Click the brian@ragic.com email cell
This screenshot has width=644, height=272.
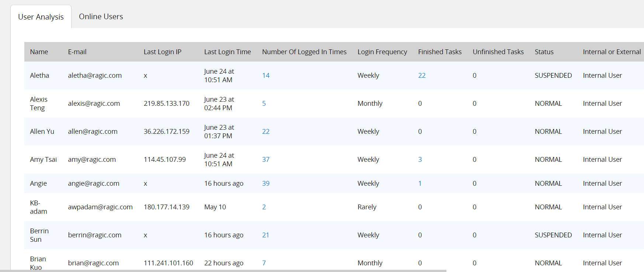point(93,263)
